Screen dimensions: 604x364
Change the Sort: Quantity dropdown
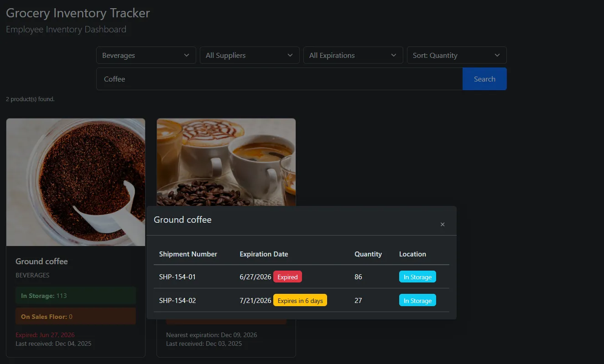pyautogui.click(x=457, y=55)
